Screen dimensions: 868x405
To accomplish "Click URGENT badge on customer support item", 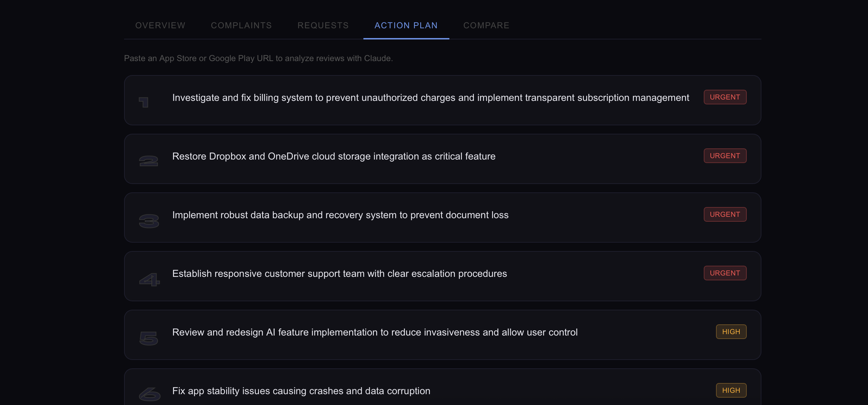I will (725, 273).
